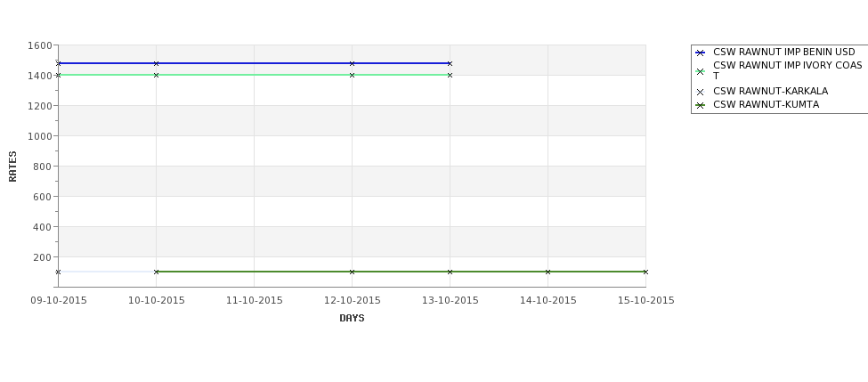Select the CSW RAWNUT-KARKALA legend text
The image size is (868, 382).
(x=771, y=92)
